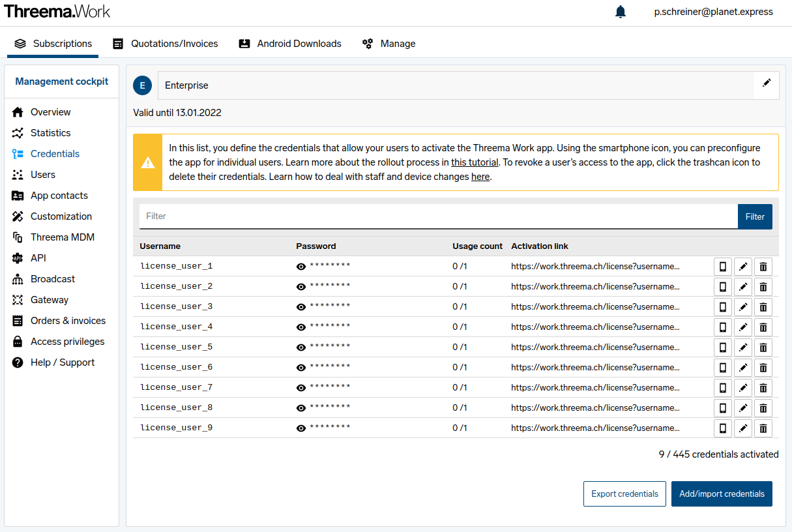Edit credentials of license_user_5
The height and width of the screenshot is (532, 792).
point(742,347)
